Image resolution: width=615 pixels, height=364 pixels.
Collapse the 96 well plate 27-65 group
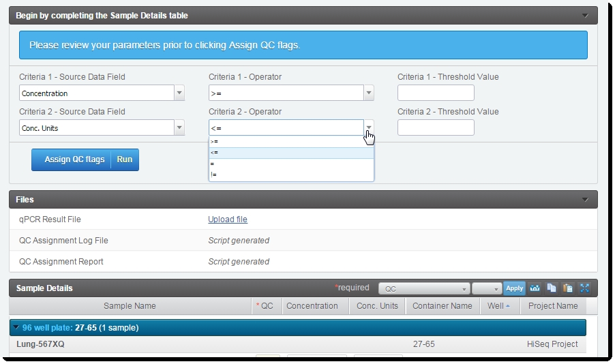click(16, 328)
